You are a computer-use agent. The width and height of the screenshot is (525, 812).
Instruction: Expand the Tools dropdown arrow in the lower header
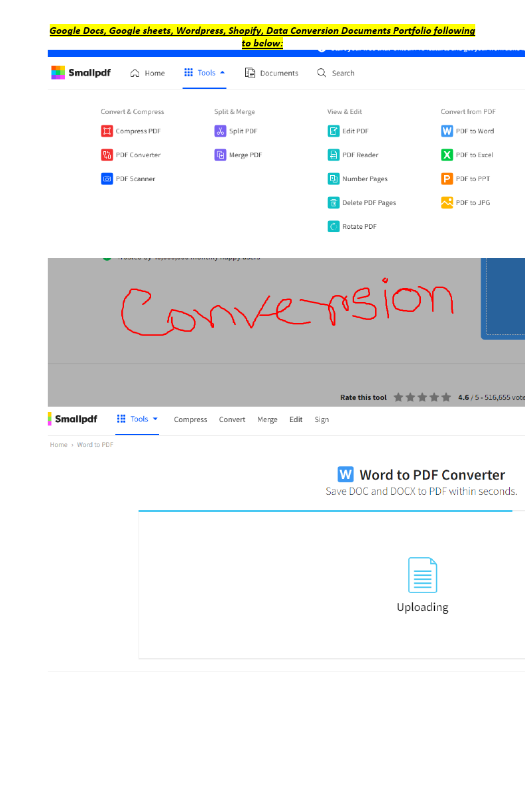(155, 419)
